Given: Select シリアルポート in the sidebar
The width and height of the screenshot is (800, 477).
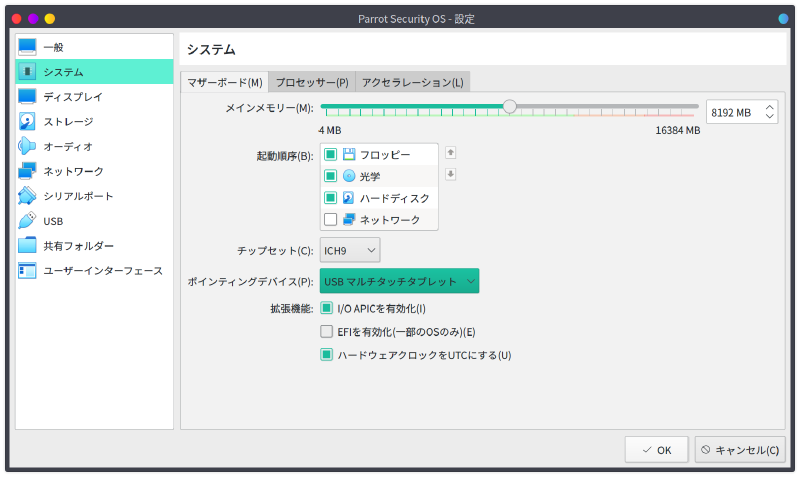Looking at the screenshot, I should [94, 196].
